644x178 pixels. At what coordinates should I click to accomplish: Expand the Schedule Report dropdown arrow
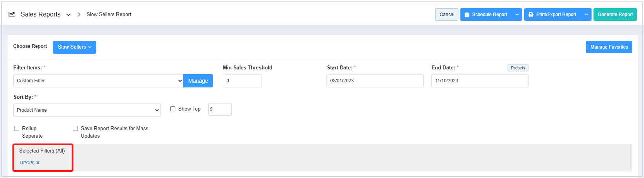coord(517,15)
